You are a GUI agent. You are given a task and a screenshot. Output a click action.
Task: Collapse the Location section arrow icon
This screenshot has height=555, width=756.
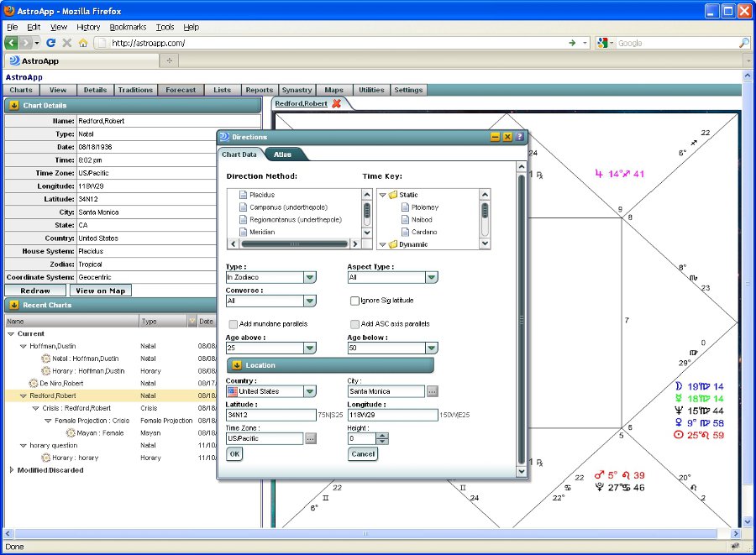(236, 365)
